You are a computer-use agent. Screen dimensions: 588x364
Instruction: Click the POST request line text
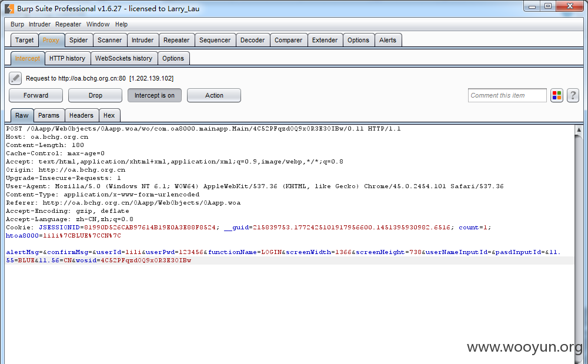(x=203, y=129)
